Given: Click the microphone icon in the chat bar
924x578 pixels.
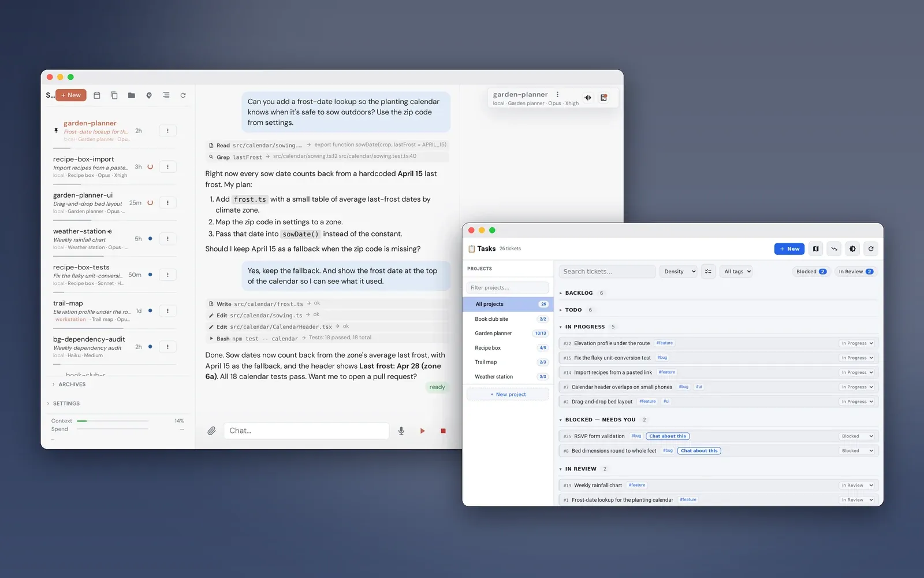Looking at the screenshot, I should click(x=401, y=431).
